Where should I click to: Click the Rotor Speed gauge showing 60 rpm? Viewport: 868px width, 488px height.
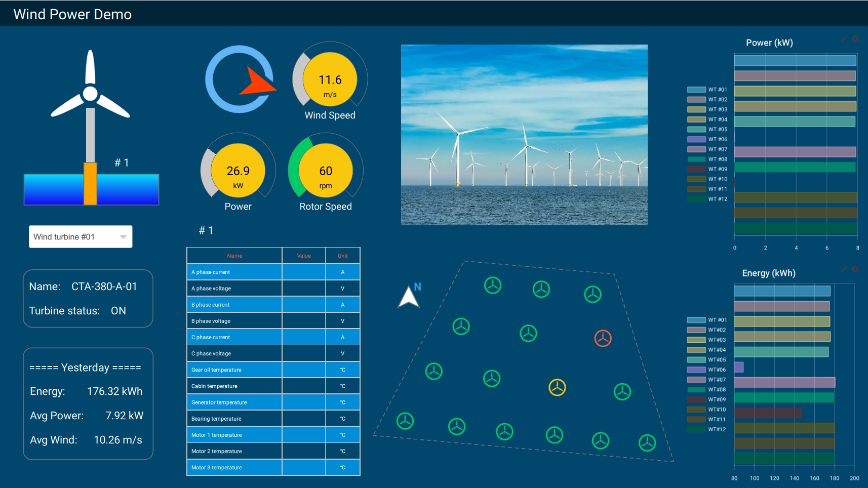click(x=326, y=171)
